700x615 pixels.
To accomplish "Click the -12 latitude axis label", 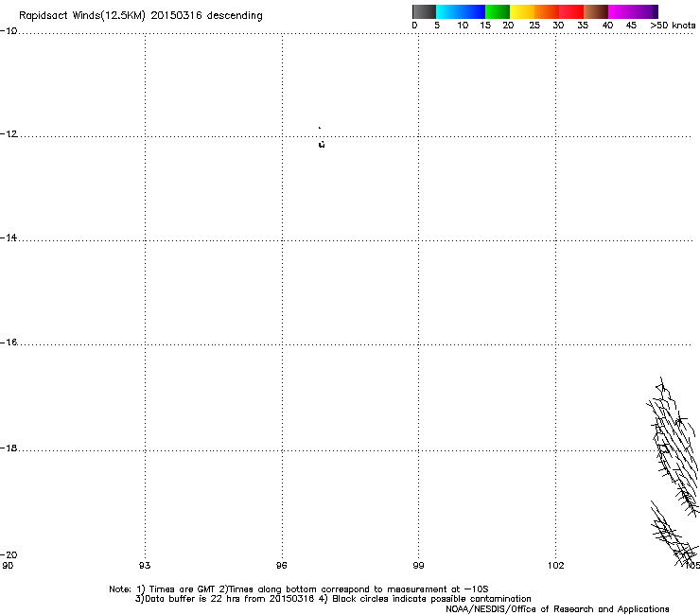I will tap(9, 134).
